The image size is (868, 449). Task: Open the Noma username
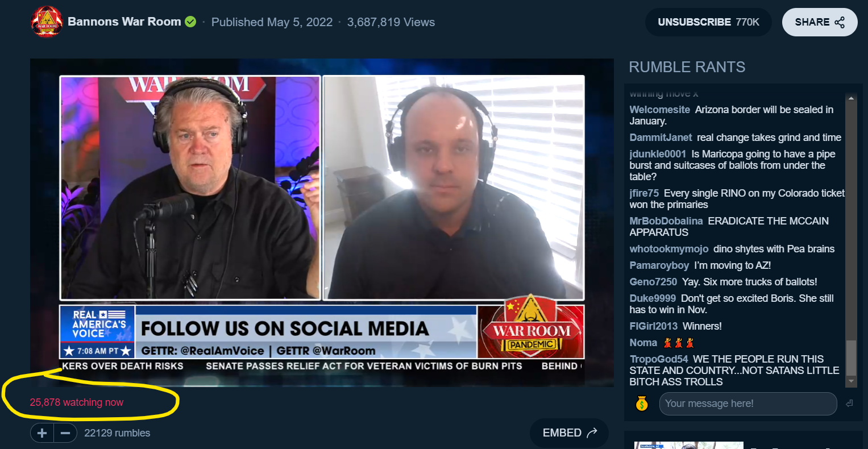tap(643, 343)
